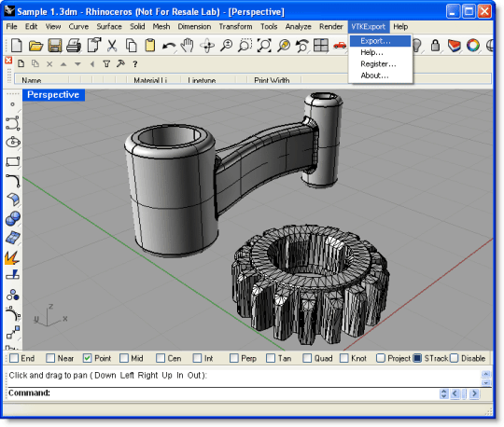Toggle the Project osnap checkbox

tap(381, 358)
